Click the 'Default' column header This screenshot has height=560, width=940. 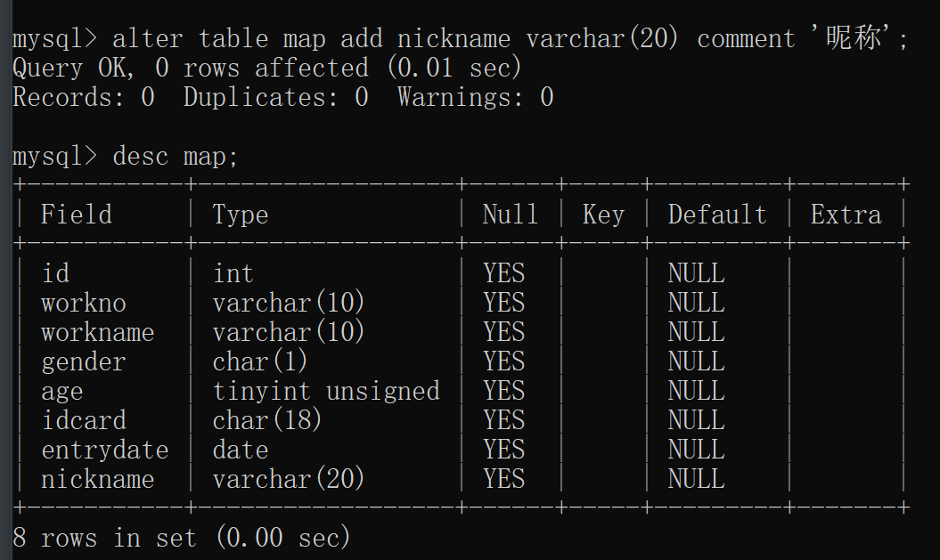point(716,214)
